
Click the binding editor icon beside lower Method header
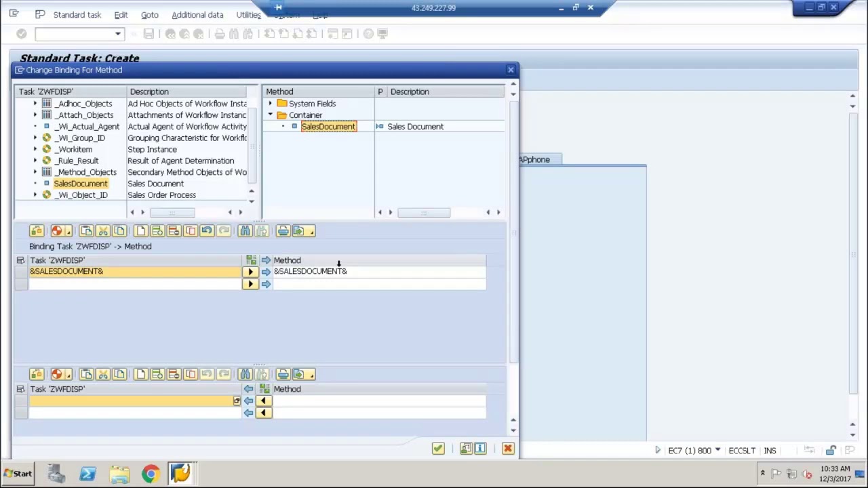264,389
